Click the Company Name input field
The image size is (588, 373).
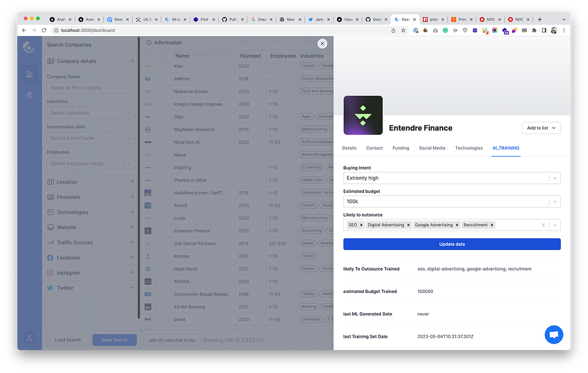(91, 88)
